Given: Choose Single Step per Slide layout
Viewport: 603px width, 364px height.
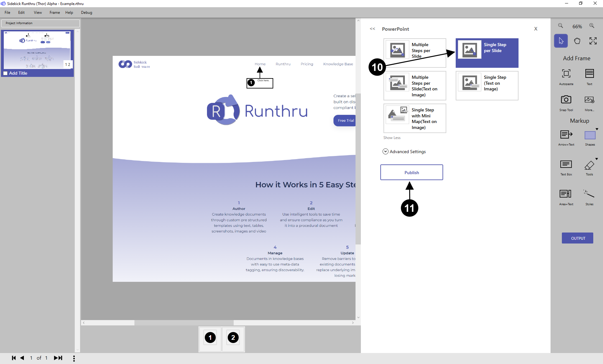Looking at the screenshot, I should [x=487, y=53].
